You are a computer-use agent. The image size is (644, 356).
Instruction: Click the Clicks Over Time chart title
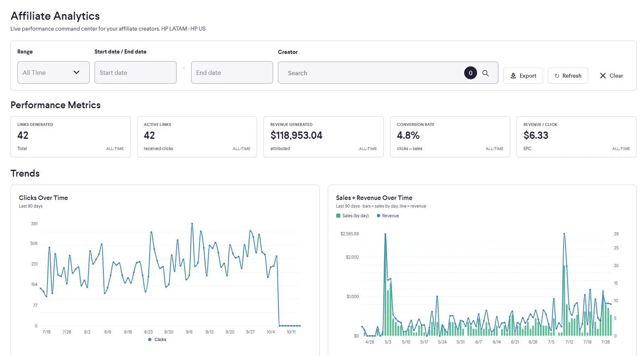tap(43, 198)
